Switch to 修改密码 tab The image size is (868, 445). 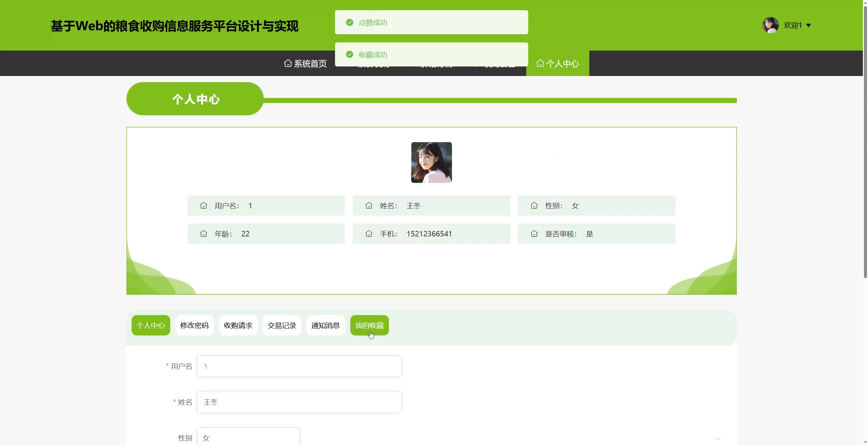pyautogui.click(x=194, y=325)
